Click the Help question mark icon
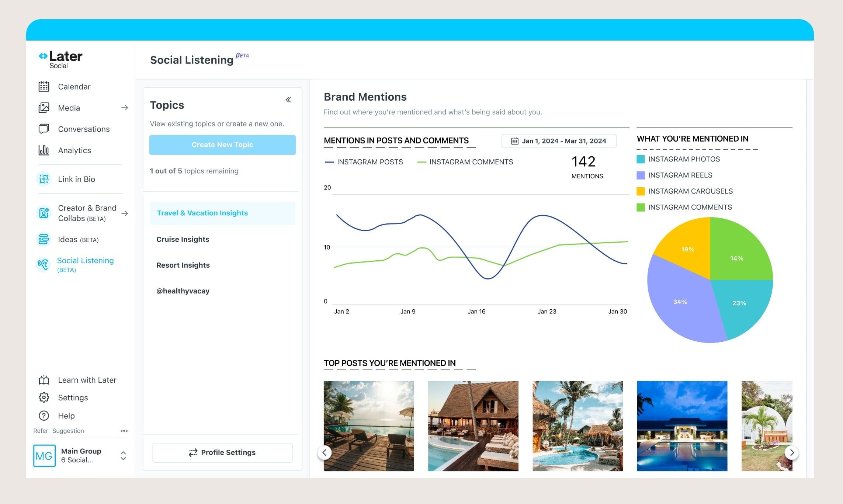 pos(44,416)
